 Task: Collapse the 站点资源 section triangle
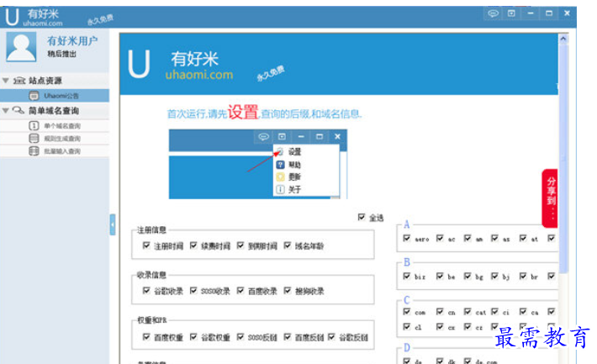pos(6,81)
